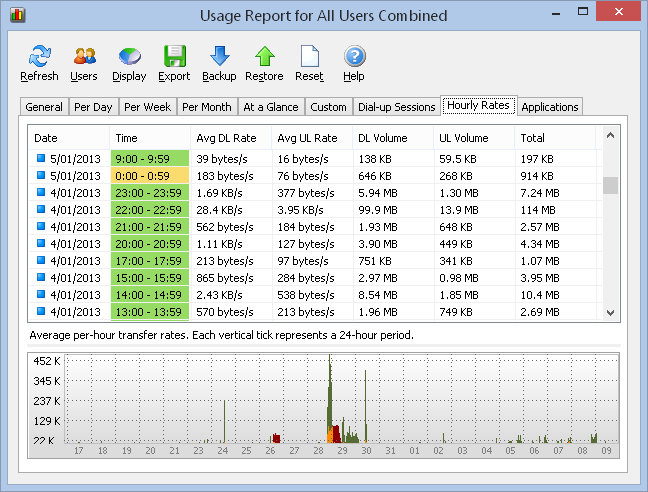The height and width of the screenshot is (492, 648).
Task: Sort by Avg DL Rate column header
Action: coord(231,138)
